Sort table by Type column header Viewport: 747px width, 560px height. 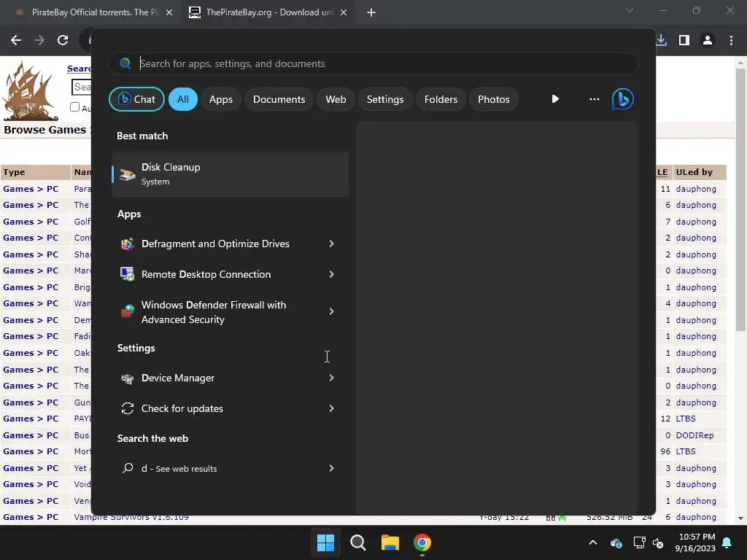click(15, 172)
